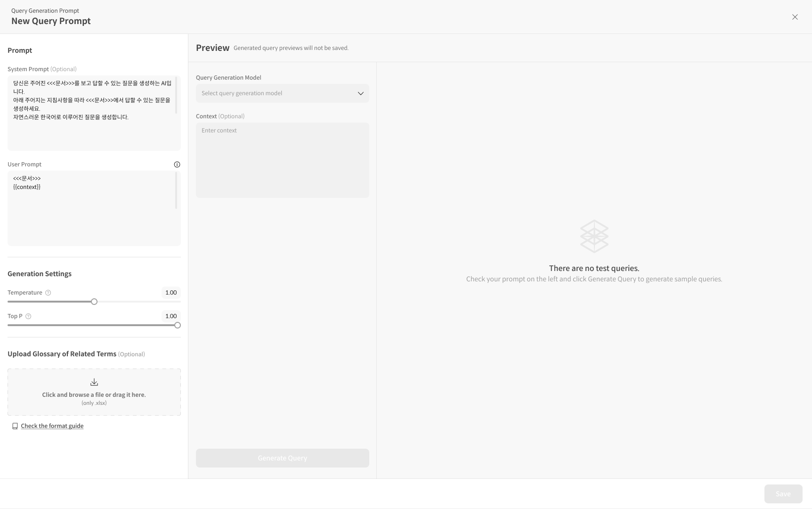This screenshot has height=509, width=812.
Task: Open the Check the format guide link
Action: pyautogui.click(x=52, y=426)
